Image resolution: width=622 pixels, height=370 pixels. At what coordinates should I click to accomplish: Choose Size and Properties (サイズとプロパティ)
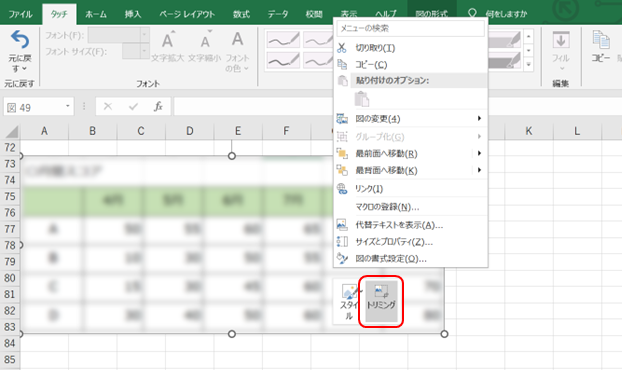click(x=411, y=242)
